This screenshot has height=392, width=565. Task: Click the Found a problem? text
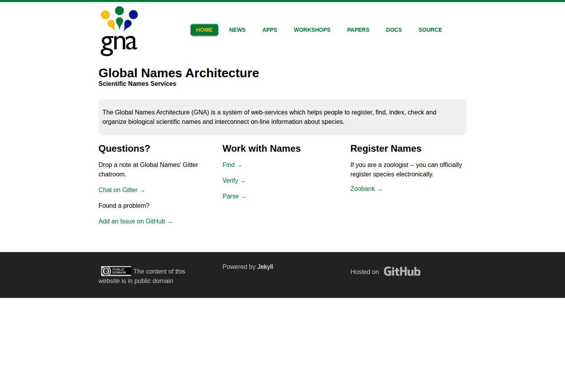click(124, 206)
